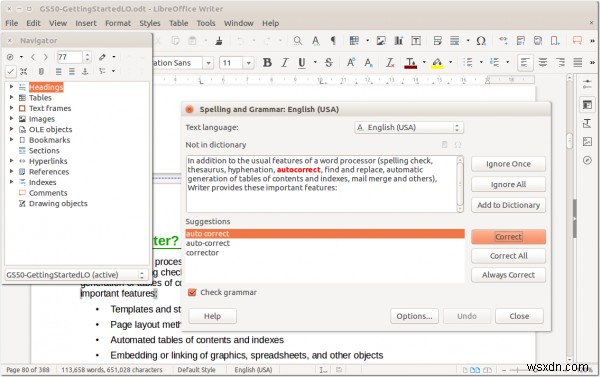This screenshot has height=377, width=600.
Task: Click the Insert Chart toolbar icon
Action: [x=398, y=41]
